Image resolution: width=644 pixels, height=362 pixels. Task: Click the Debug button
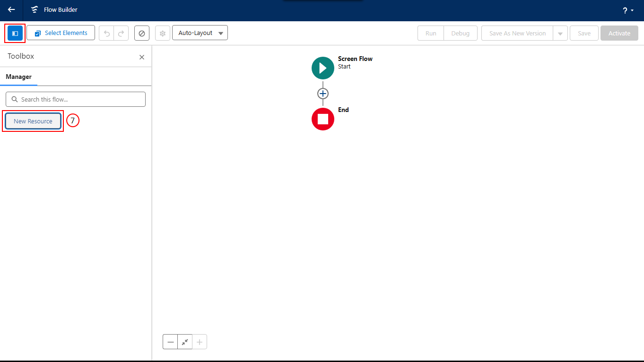461,33
